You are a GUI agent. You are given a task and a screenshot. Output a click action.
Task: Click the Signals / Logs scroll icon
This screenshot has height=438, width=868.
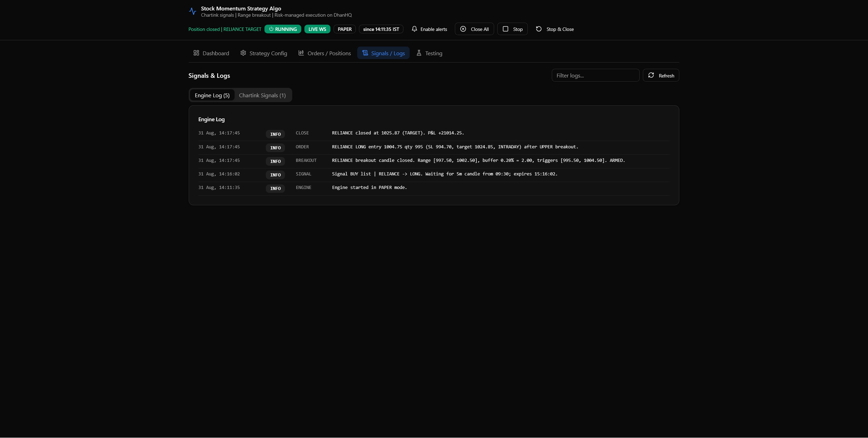pos(365,53)
